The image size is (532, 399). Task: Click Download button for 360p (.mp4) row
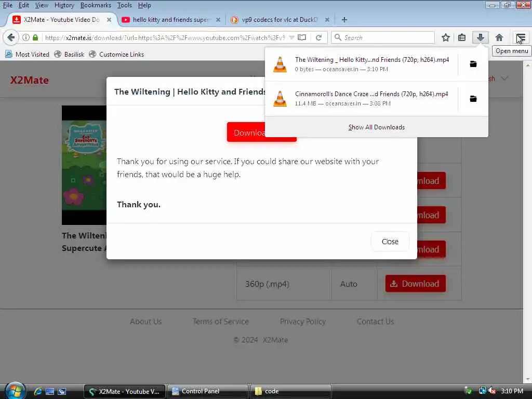(415, 284)
